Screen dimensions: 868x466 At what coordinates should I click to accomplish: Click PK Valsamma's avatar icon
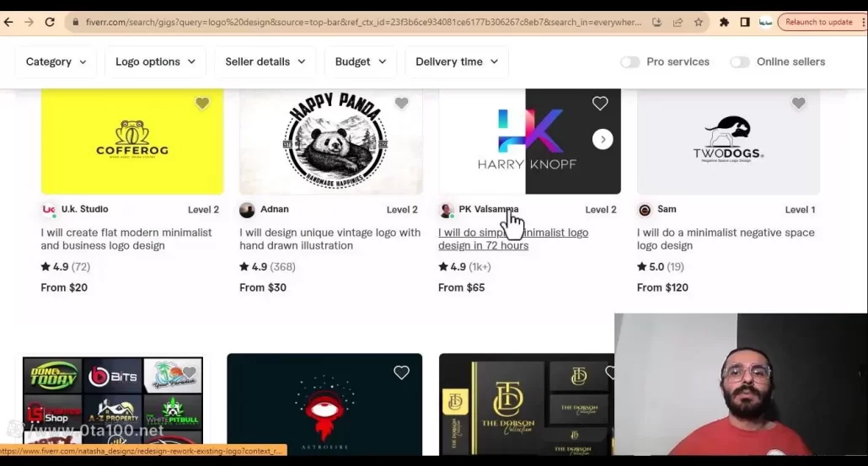(x=446, y=210)
